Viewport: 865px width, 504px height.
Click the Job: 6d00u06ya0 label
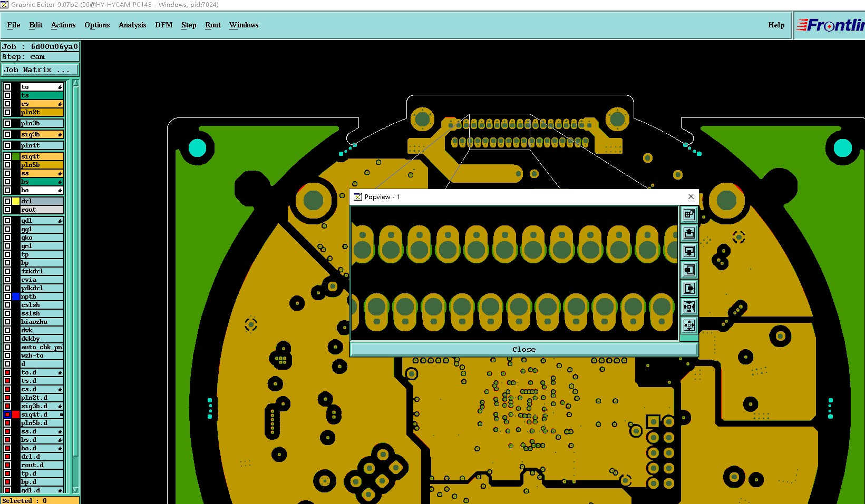pos(40,46)
